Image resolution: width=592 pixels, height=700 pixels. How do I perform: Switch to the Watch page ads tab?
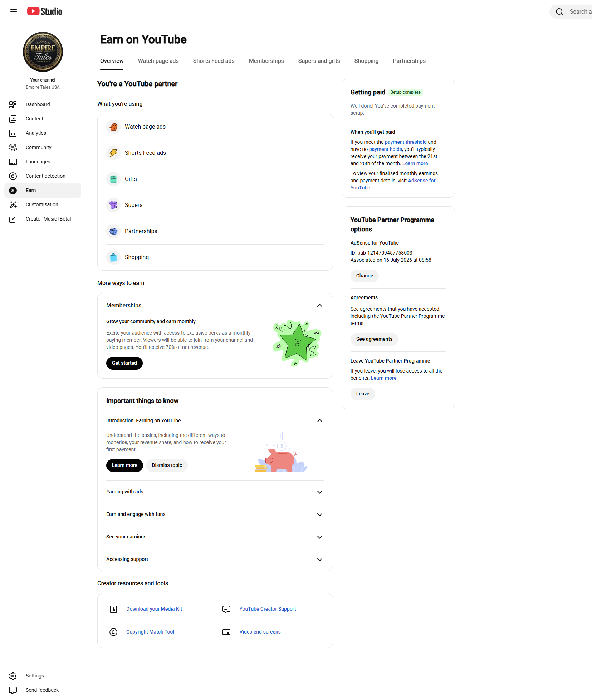(x=158, y=61)
